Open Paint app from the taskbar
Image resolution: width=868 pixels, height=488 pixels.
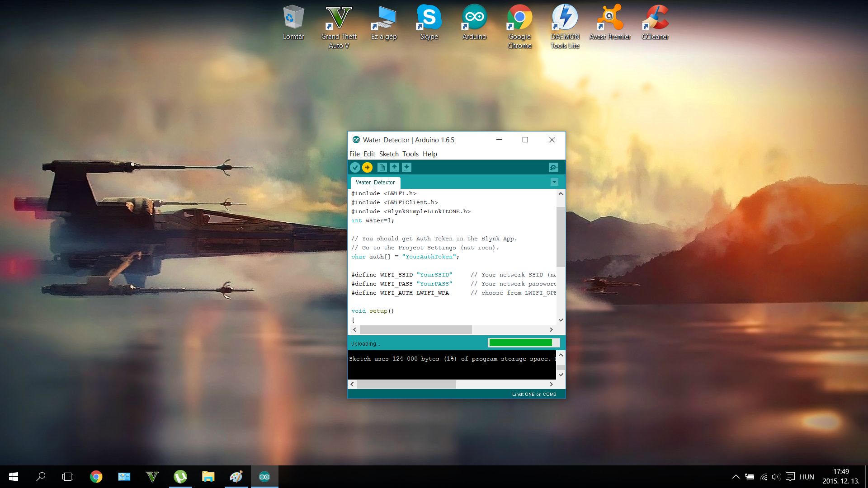(x=236, y=477)
